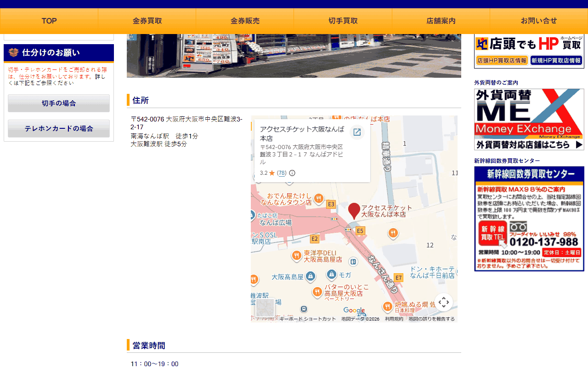Image resolution: width=588 pixels, height=368 pixels.
Task: Click the E5 subway exit marker
Action: 360,230
